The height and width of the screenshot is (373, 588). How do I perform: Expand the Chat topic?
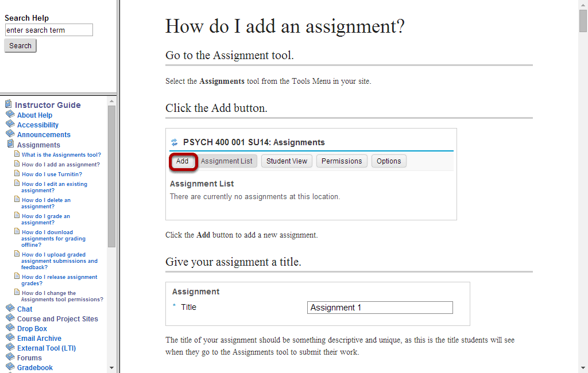point(25,309)
